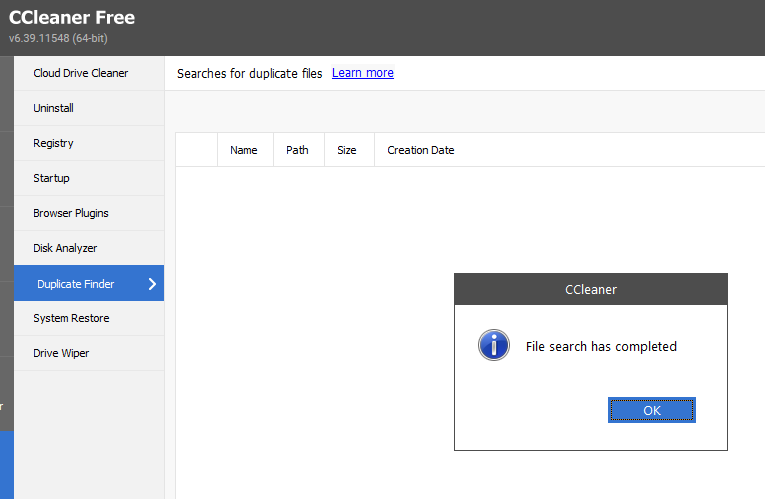Viewport: 765px width, 499px height.
Task: Select Browser Plugins
Action: pos(89,213)
